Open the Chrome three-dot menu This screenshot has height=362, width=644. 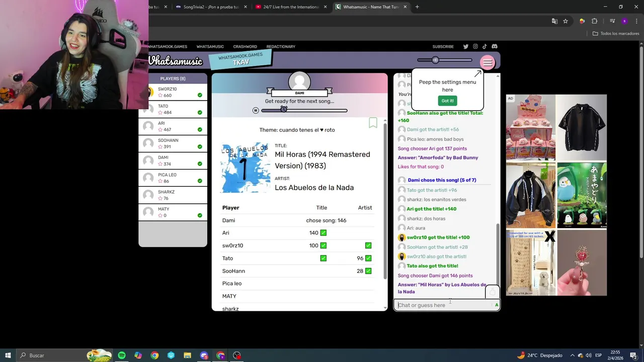(636, 21)
